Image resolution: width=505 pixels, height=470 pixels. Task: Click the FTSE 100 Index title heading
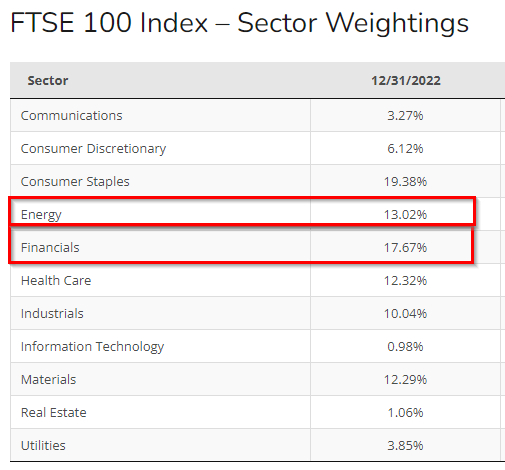[239, 23]
